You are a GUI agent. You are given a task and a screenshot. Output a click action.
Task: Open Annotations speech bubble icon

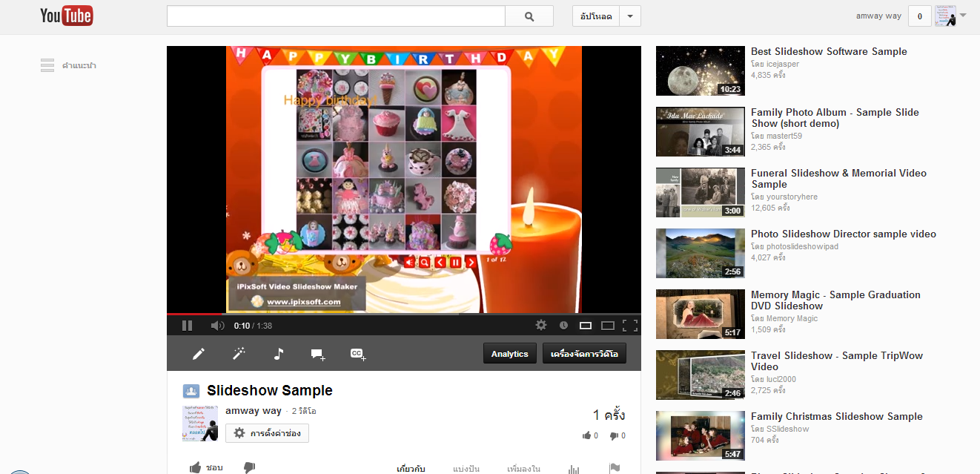coord(318,355)
